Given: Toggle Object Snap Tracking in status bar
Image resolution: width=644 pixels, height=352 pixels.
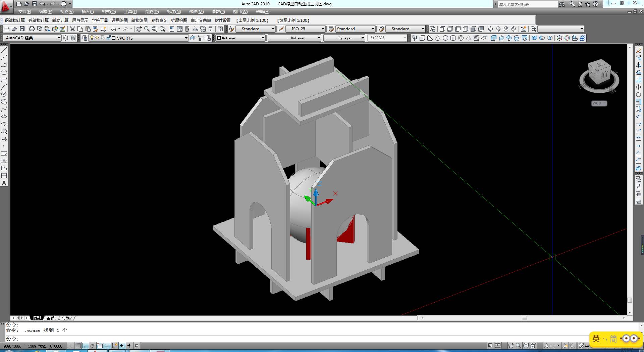Looking at the screenshot, I should 107,346.
